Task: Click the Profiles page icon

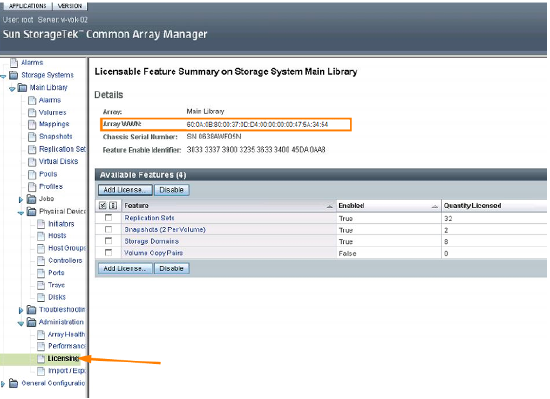Action: click(x=32, y=187)
